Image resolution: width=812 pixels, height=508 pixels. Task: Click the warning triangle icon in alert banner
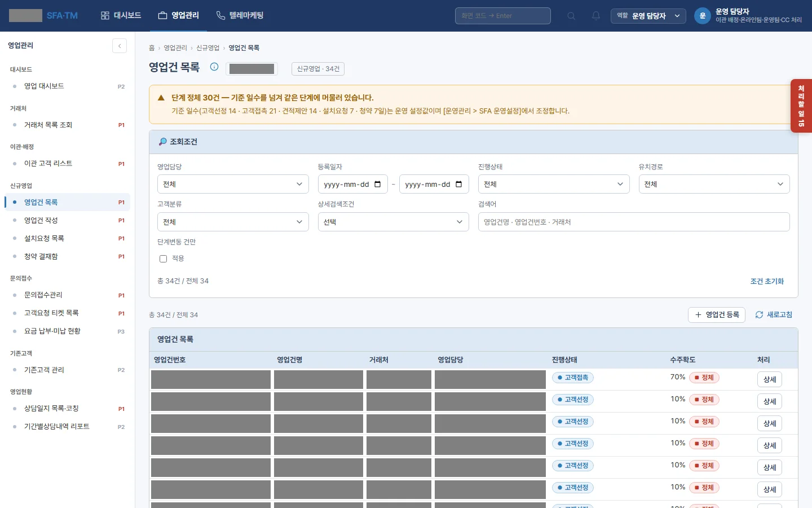pyautogui.click(x=161, y=98)
